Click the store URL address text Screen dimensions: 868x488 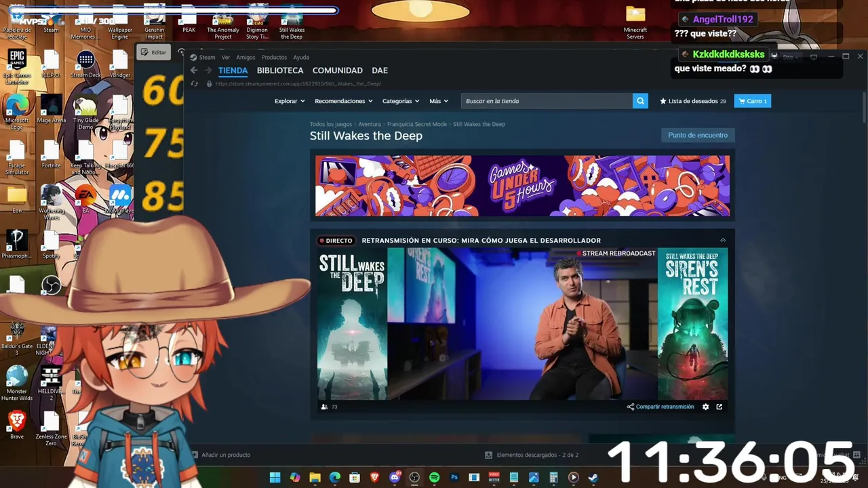point(298,84)
